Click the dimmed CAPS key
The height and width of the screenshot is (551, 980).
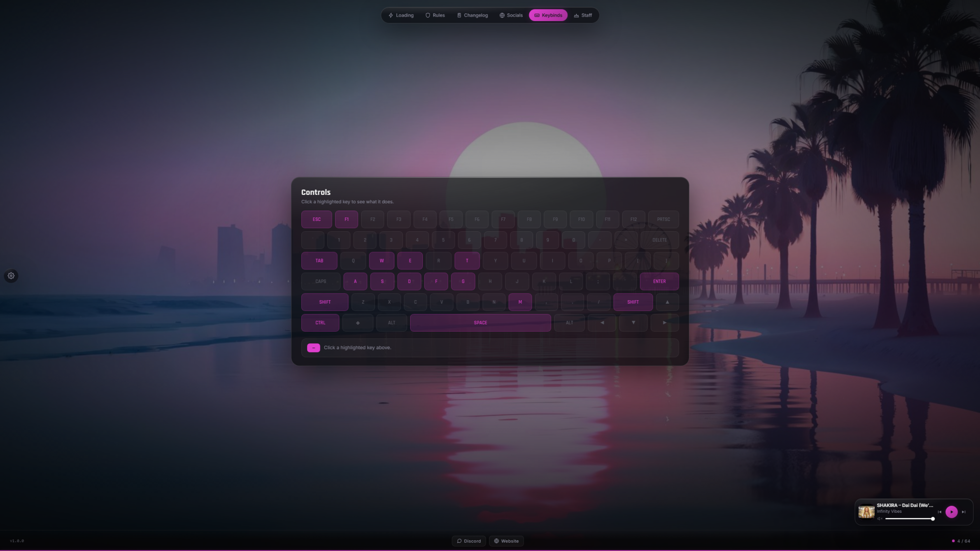(x=321, y=281)
